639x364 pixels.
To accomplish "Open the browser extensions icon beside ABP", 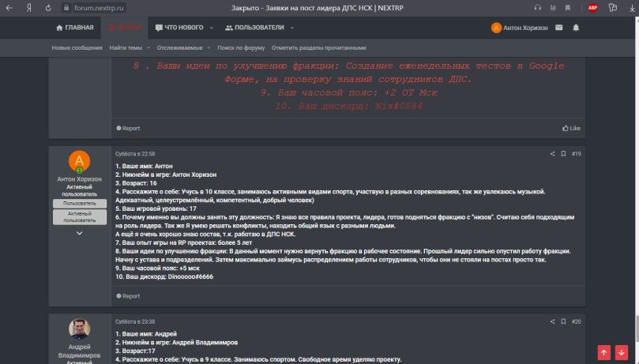I will [x=612, y=8].
